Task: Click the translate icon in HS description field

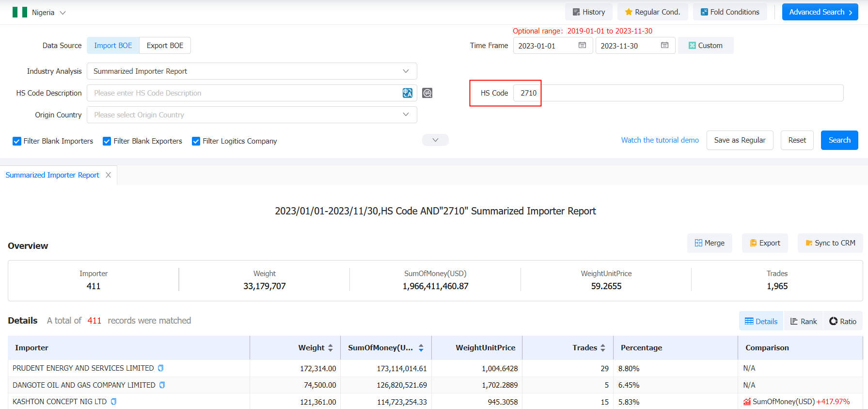Action: 408,93
